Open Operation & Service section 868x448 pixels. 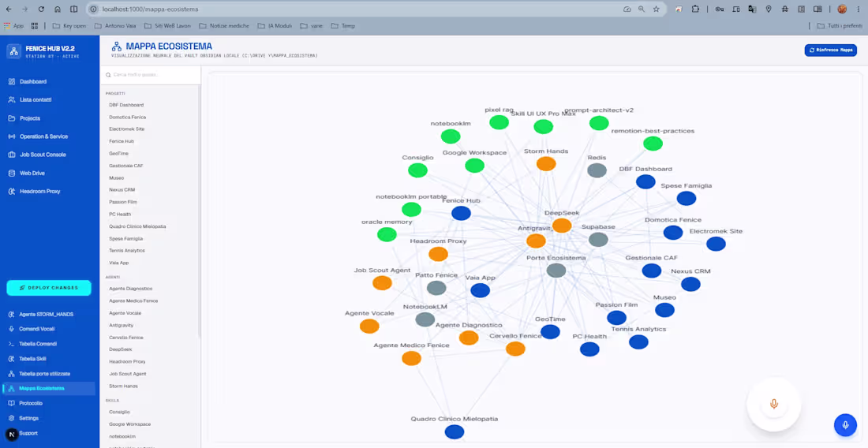(43, 136)
